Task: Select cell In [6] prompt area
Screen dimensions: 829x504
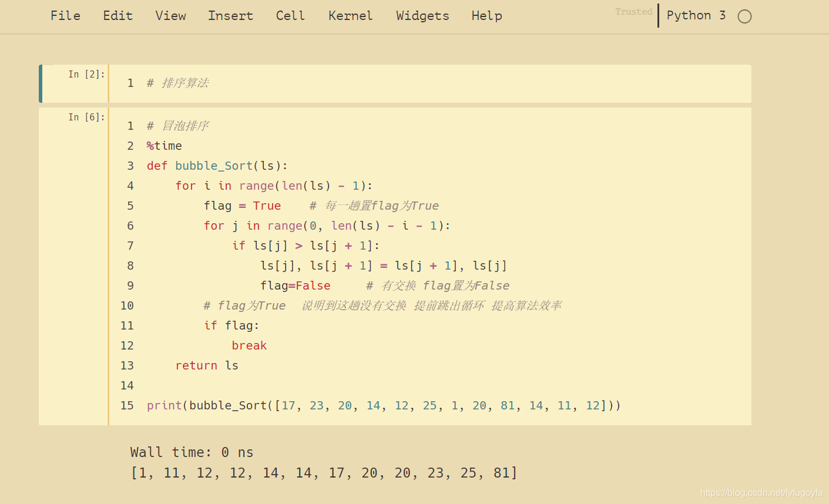Action: [86, 117]
